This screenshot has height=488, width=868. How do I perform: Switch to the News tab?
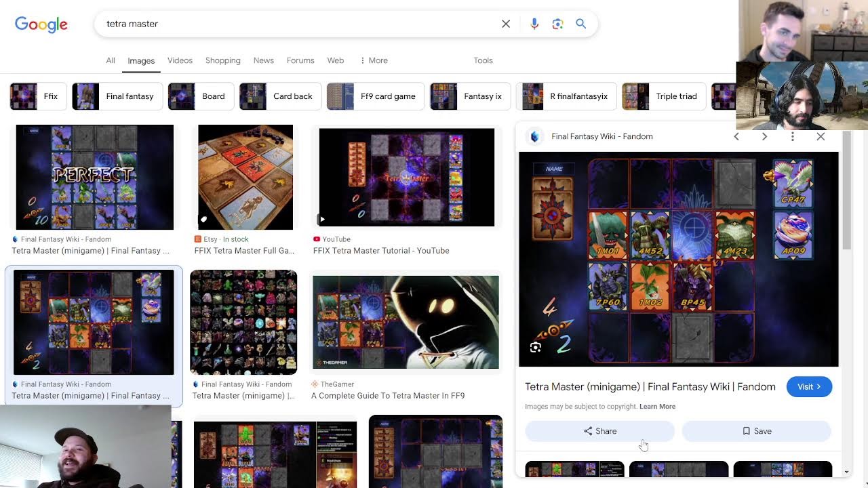(264, 60)
